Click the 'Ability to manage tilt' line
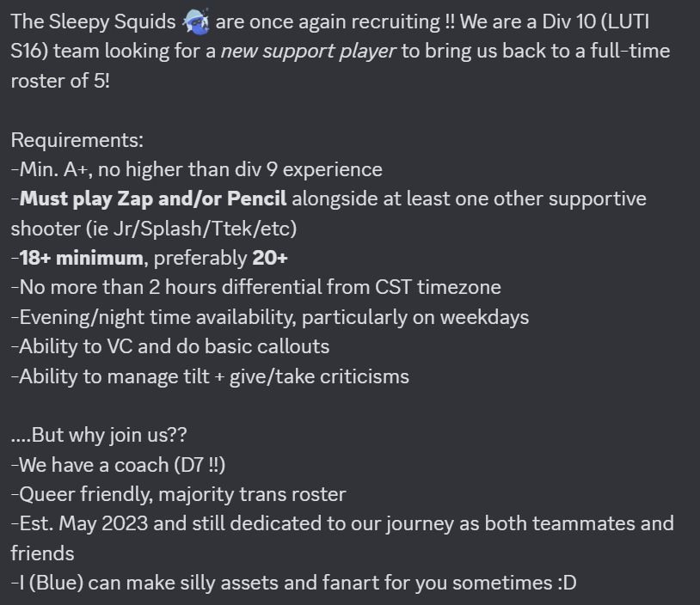The width and height of the screenshot is (700, 605). tap(210, 376)
